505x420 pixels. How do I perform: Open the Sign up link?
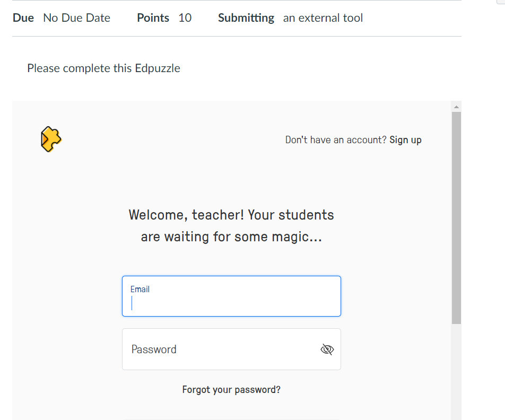405,140
